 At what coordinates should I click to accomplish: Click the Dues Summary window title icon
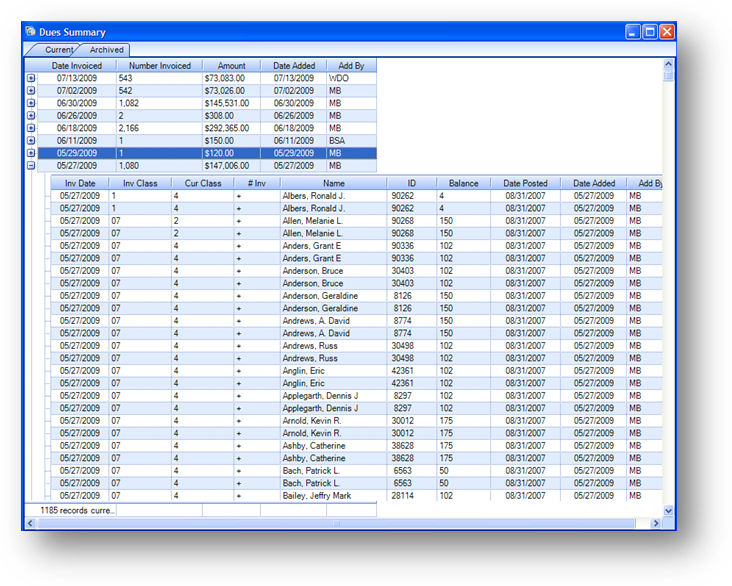(30, 32)
